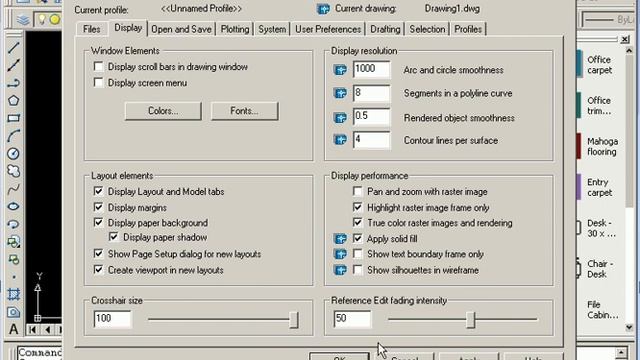640x360 pixels.
Task: Click the Arc and circle smoothness field
Action: pyautogui.click(x=371, y=69)
